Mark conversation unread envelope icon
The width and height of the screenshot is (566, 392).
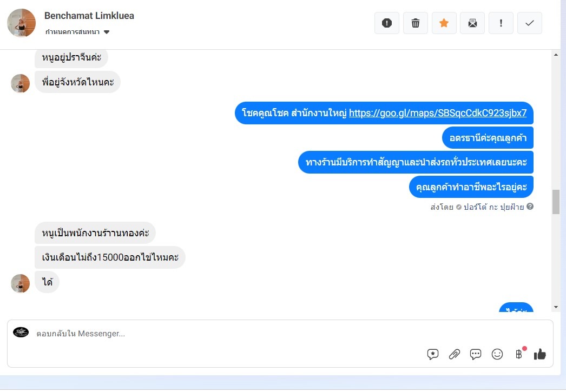(x=472, y=23)
